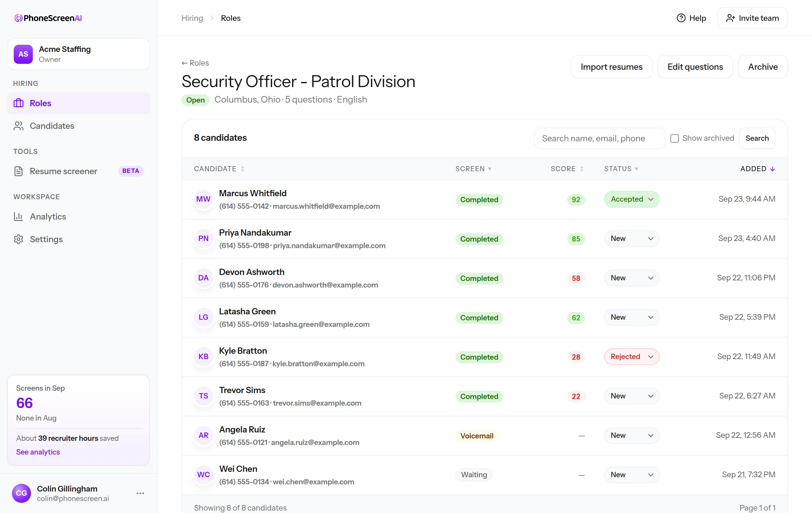Sort by the Score column header
Image resolution: width=812 pixels, height=513 pixels.
click(x=567, y=169)
